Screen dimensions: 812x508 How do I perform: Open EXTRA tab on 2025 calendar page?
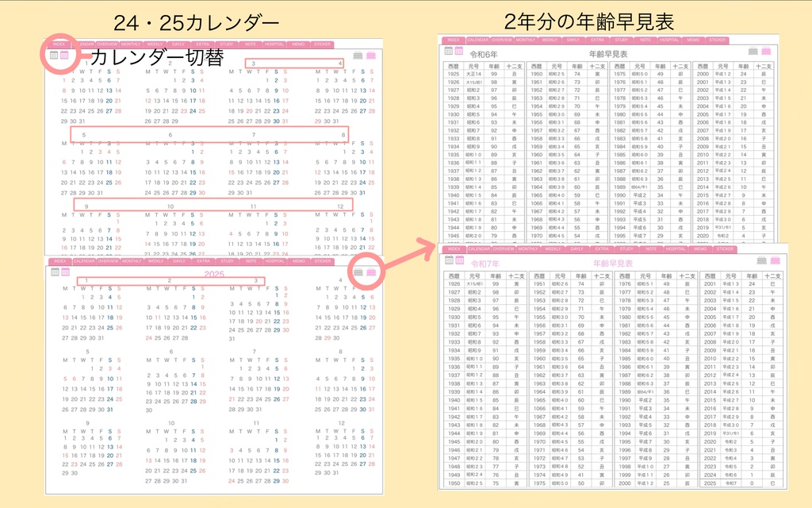click(204, 261)
